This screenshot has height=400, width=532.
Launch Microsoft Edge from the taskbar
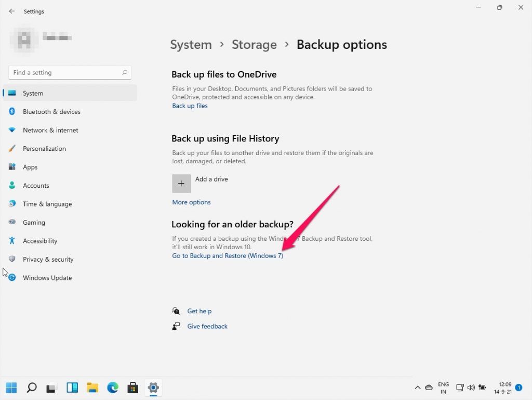[113, 388]
